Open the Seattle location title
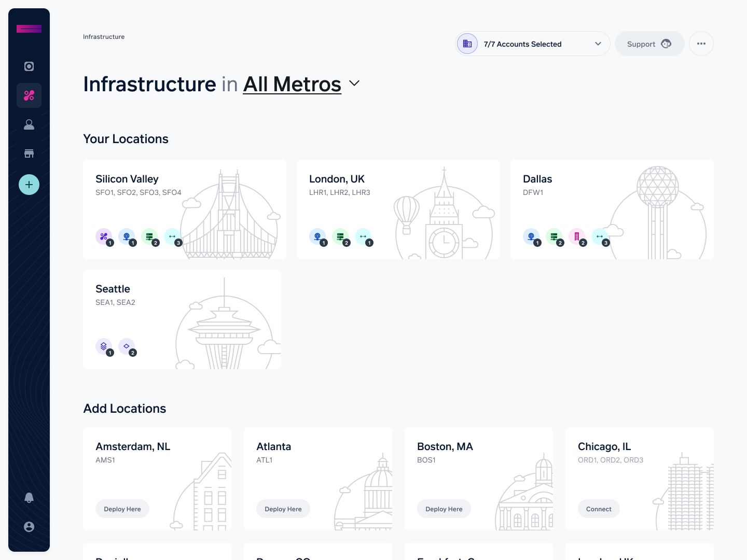Image resolution: width=747 pixels, height=560 pixels. (113, 289)
